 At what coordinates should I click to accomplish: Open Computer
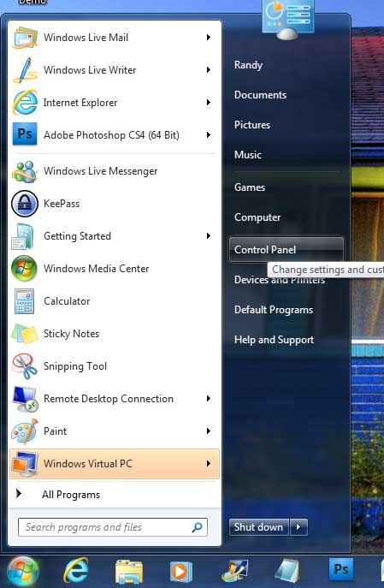(x=257, y=217)
